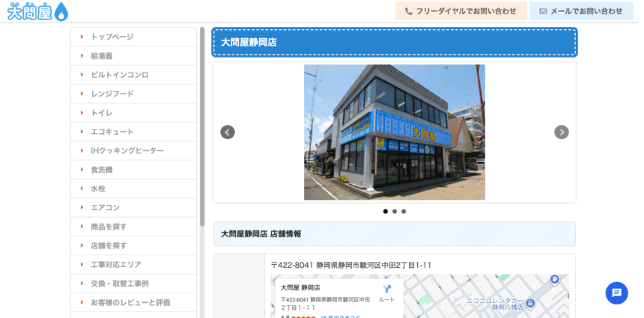Click the rental car pin on the map
The height and width of the screenshot is (318, 644).
[x=530, y=303]
